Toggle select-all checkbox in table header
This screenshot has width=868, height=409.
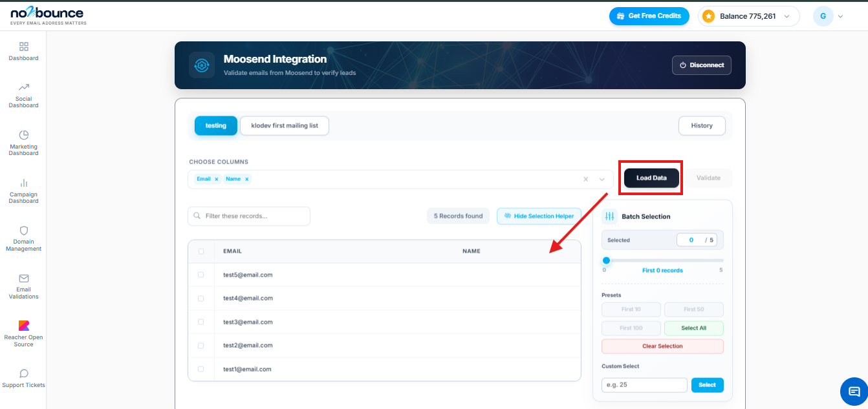pos(201,251)
